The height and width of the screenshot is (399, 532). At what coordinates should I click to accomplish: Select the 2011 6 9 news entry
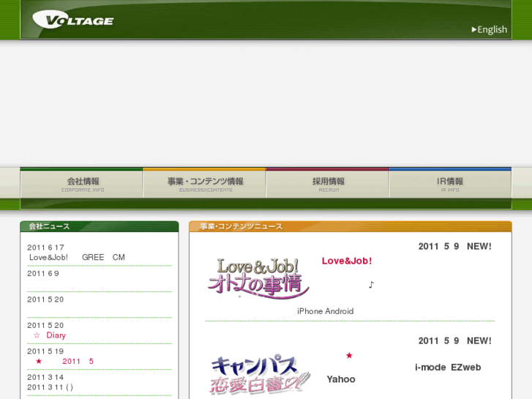(43, 274)
